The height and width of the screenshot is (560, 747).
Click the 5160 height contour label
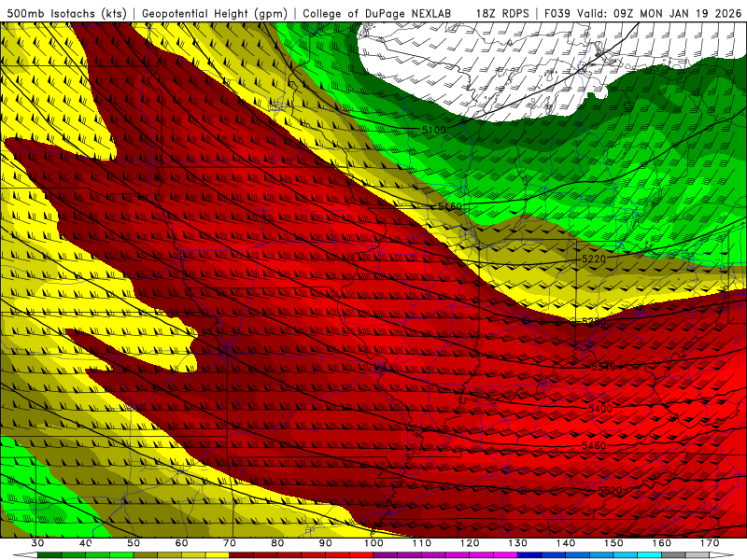pyautogui.click(x=450, y=206)
